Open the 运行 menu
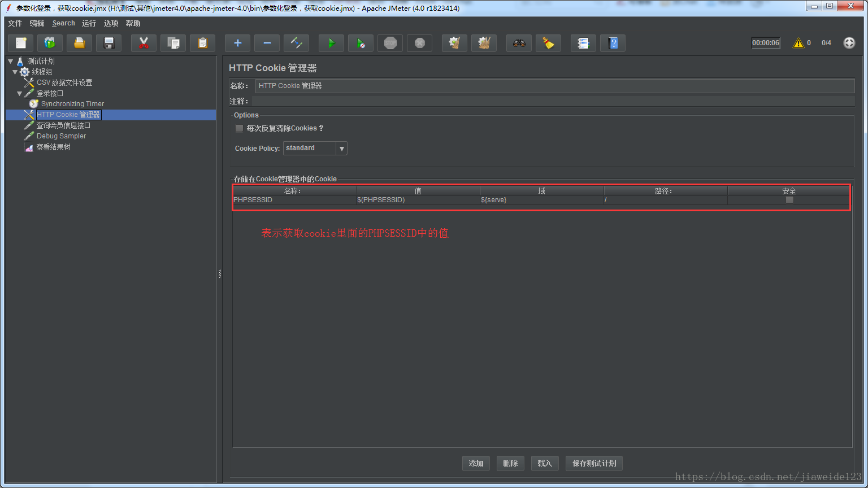Viewport: 868px width, 488px height. click(89, 23)
